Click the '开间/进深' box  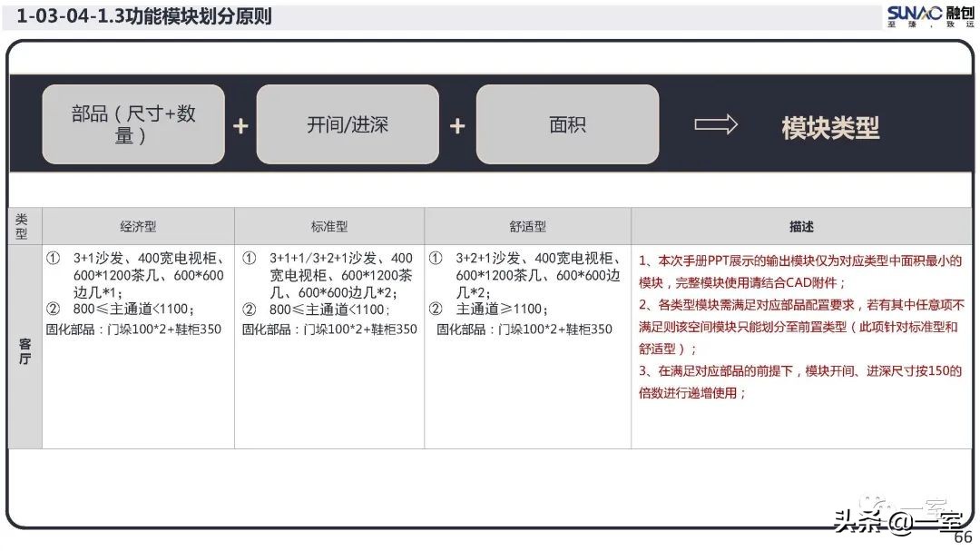coord(348,123)
